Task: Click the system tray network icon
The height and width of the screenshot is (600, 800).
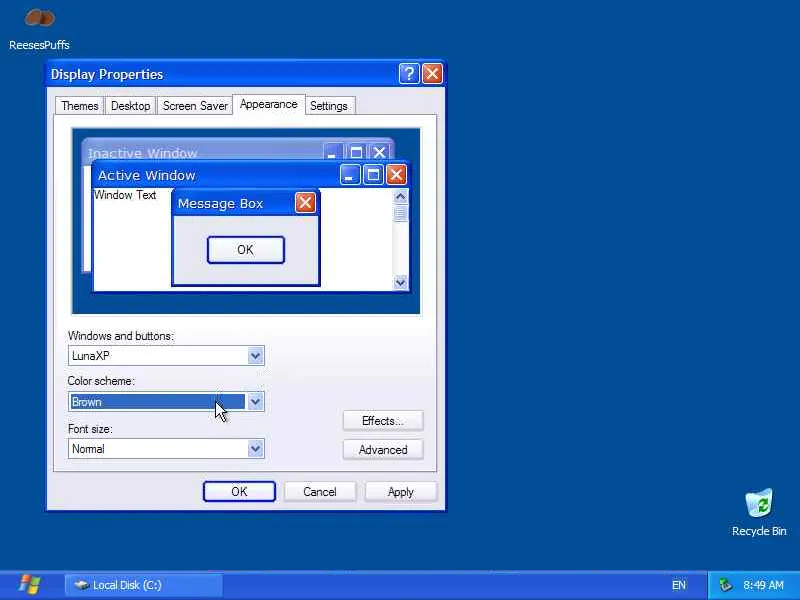Action: (725, 585)
